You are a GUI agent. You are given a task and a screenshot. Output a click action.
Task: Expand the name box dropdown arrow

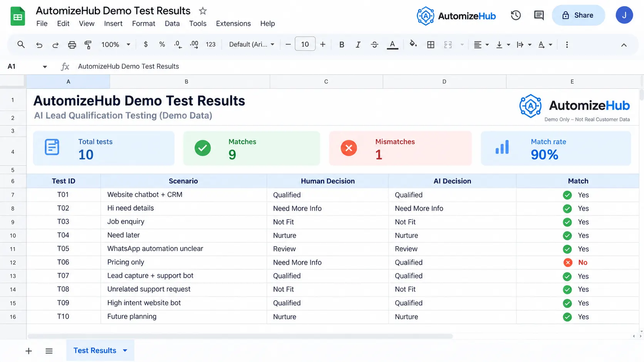tap(45, 67)
